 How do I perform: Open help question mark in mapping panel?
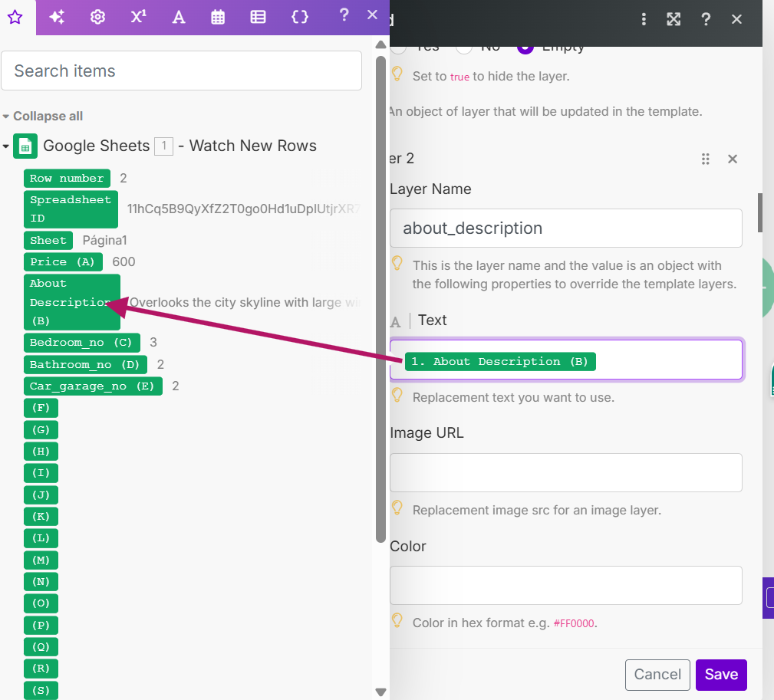(x=344, y=15)
